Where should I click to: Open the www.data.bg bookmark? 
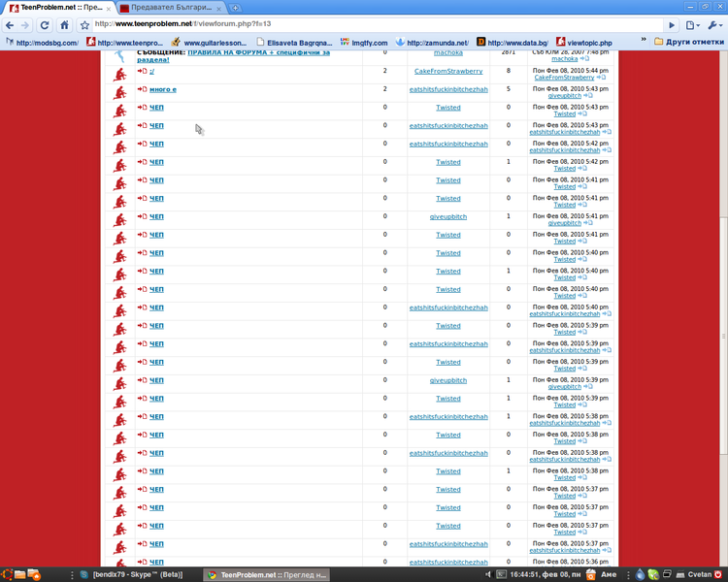coord(513,43)
